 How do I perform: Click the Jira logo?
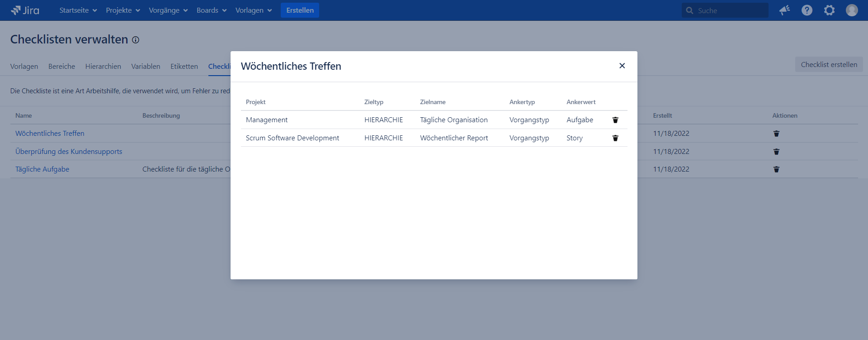click(x=25, y=10)
